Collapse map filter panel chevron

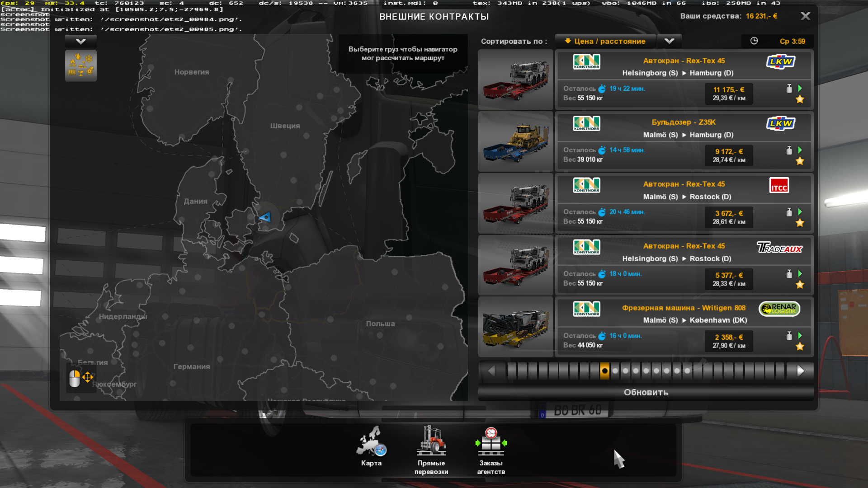80,42
